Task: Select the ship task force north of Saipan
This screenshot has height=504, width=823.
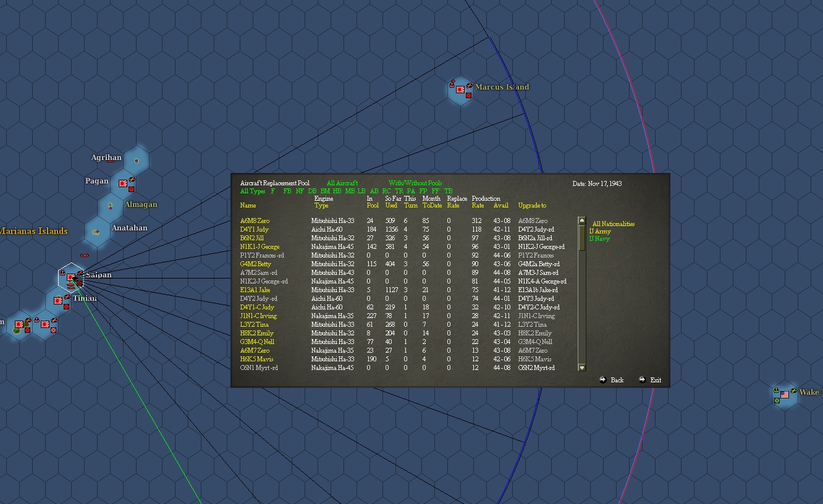Action: pyautogui.click(x=85, y=255)
